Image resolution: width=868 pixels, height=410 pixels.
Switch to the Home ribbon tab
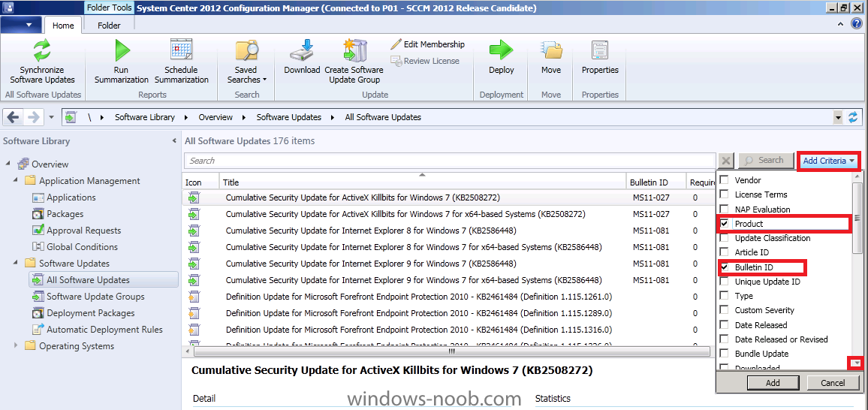(63, 26)
